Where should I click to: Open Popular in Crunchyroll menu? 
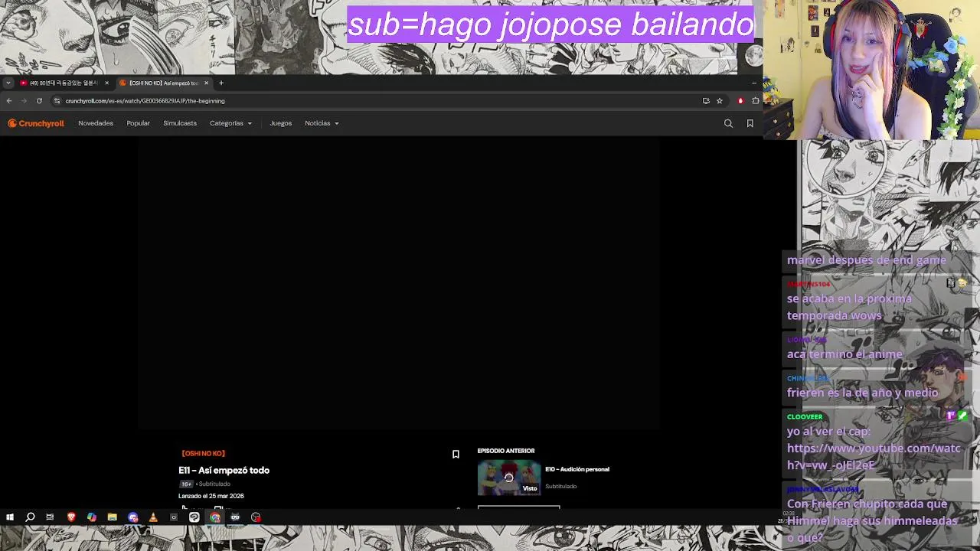tap(138, 123)
